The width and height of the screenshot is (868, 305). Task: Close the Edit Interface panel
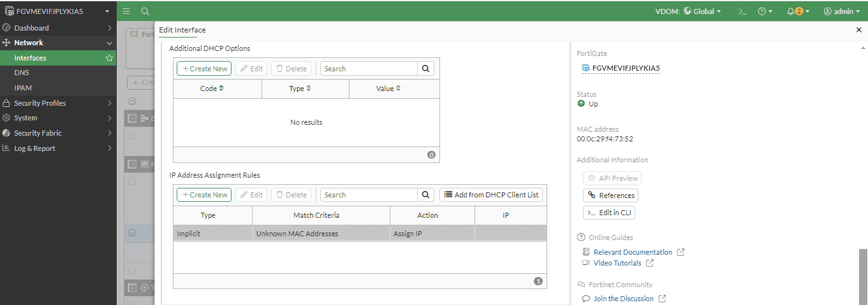coord(858,30)
